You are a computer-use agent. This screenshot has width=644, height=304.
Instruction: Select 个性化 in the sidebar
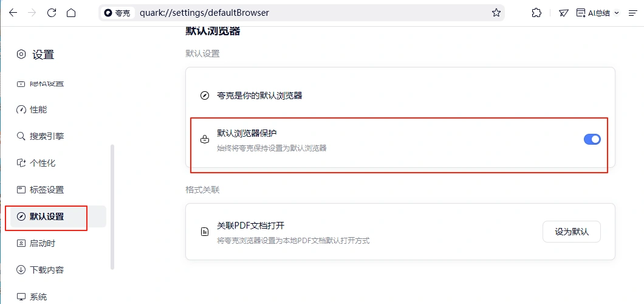click(42, 163)
